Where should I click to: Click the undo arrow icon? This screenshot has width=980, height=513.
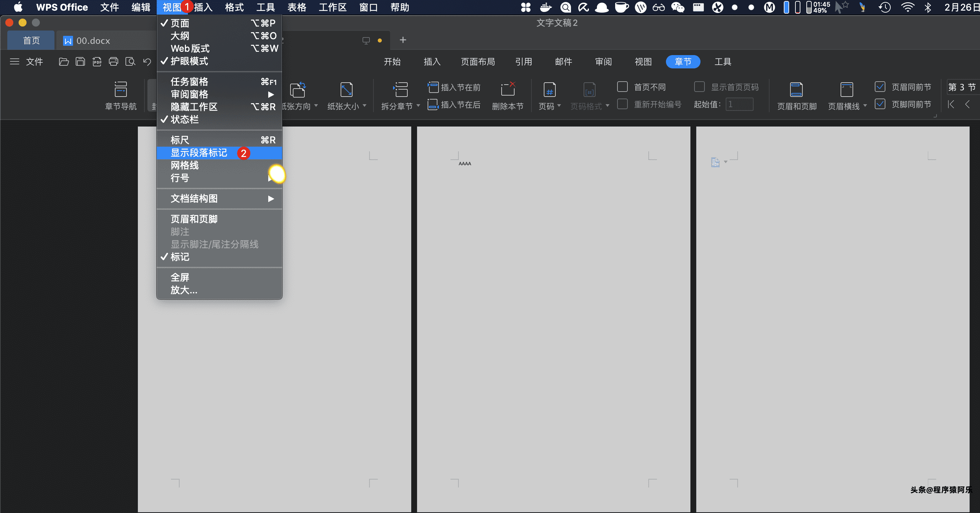[147, 62]
